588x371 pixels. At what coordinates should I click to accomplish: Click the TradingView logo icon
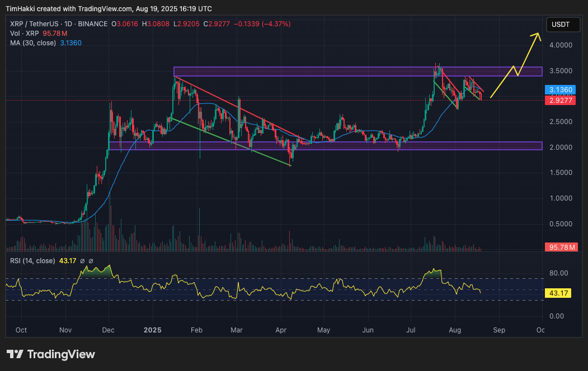pyautogui.click(x=15, y=354)
